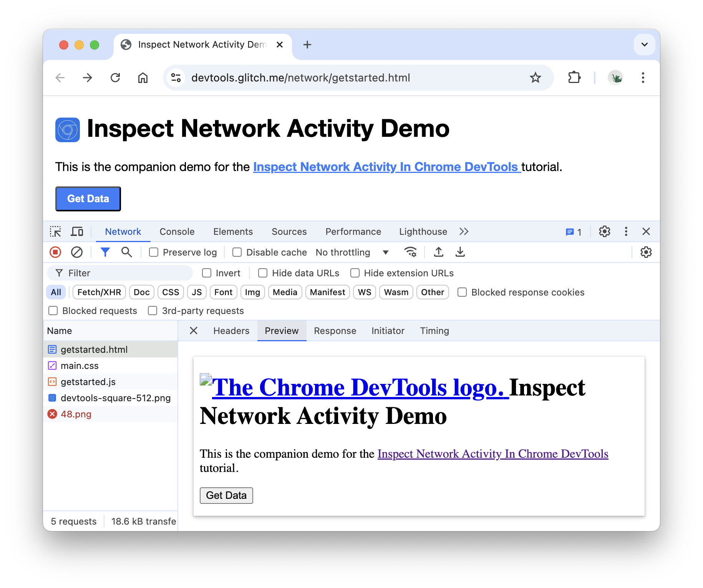Switch to the Console panel
Screen dimensions: 703x588
click(x=177, y=231)
